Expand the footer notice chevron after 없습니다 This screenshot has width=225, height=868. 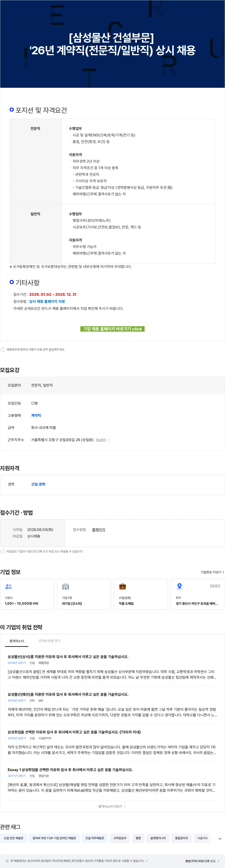(x=147, y=861)
